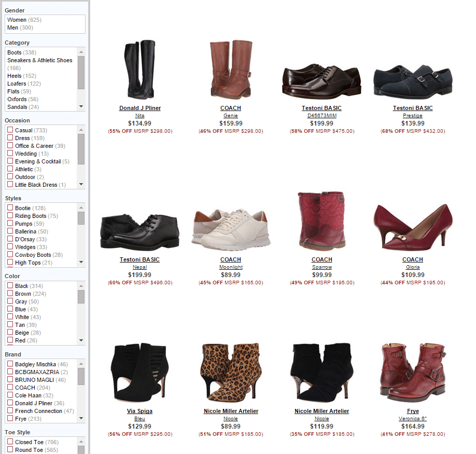
Task: Open the Testoni BASIC Nepal product link
Action: [x=139, y=267]
